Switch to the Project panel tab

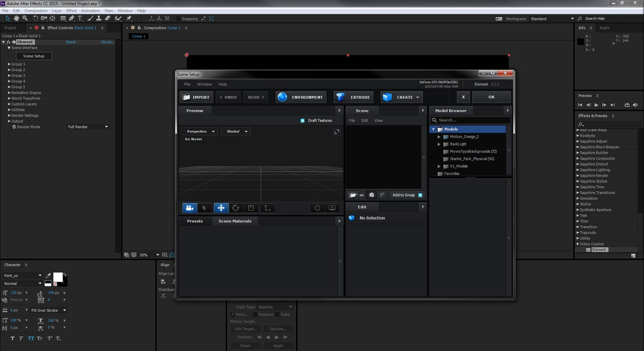[10, 28]
